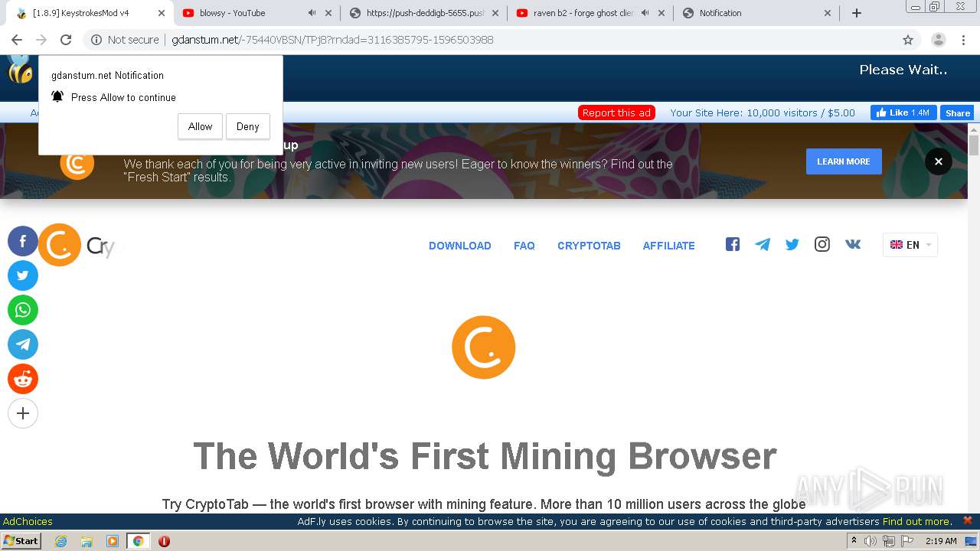The image size is (980, 551).
Task: Click Report this ad button
Action: pyautogui.click(x=616, y=112)
